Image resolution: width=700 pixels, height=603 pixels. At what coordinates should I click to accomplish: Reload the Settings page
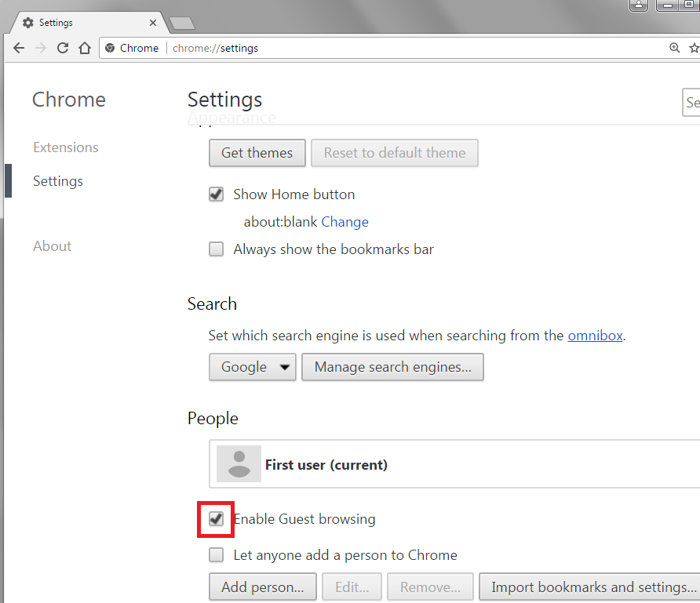click(62, 48)
